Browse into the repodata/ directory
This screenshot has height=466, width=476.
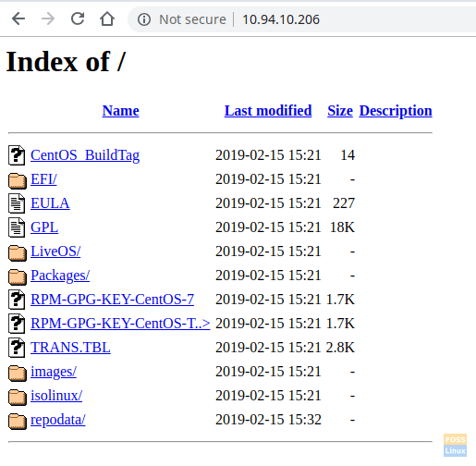(58, 420)
